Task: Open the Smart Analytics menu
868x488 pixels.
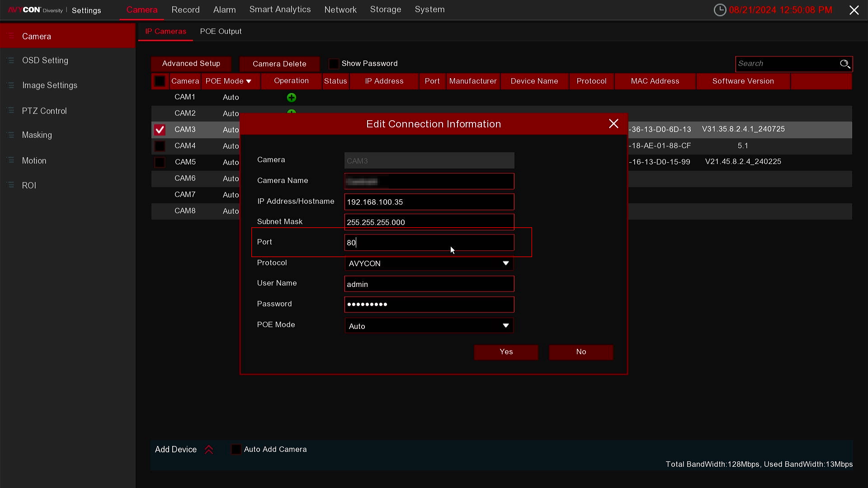Action: coord(280,9)
